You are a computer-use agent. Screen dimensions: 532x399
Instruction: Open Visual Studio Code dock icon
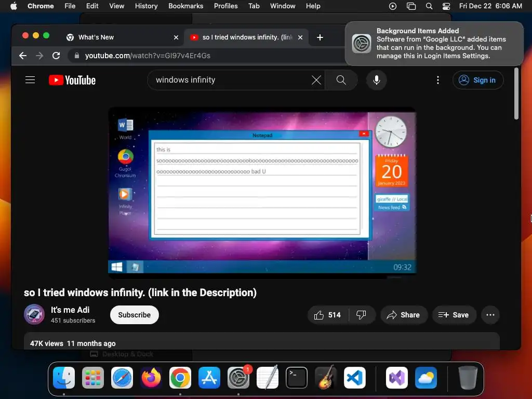[x=354, y=378]
